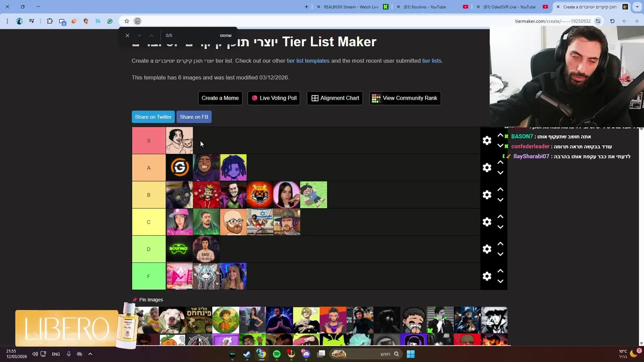Click the A tier label
The height and width of the screenshot is (362, 644).
click(148, 167)
